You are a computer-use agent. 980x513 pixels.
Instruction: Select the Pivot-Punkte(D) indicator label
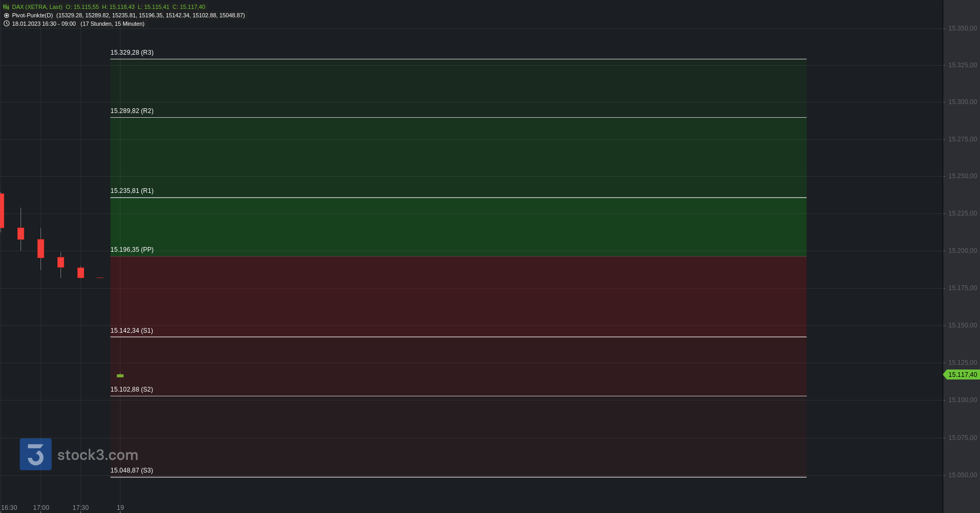[33, 16]
